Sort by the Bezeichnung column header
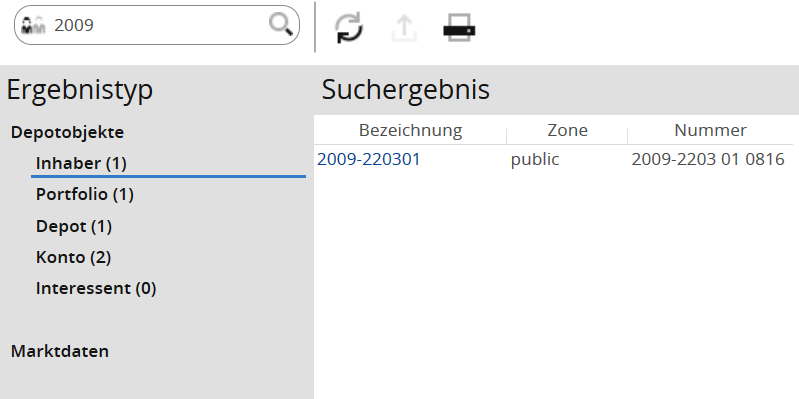Screen dimensions: 799x399 point(410,130)
